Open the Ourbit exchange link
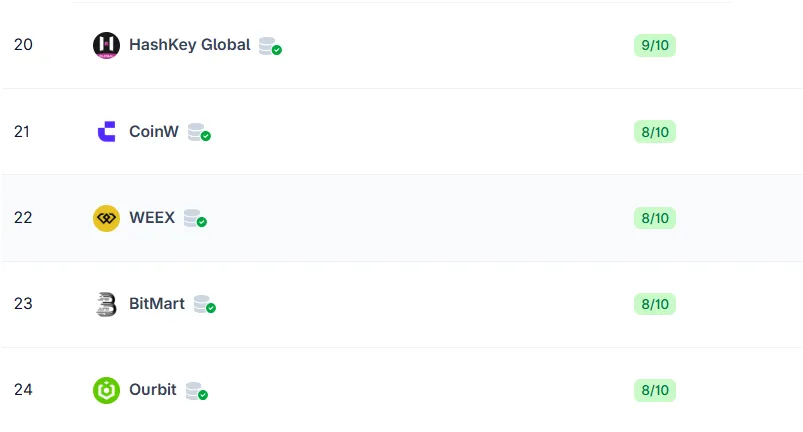 click(153, 390)
